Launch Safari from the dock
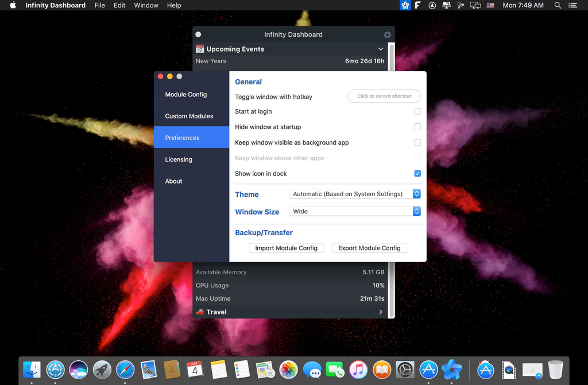The image size is (588, 385). 125,370
